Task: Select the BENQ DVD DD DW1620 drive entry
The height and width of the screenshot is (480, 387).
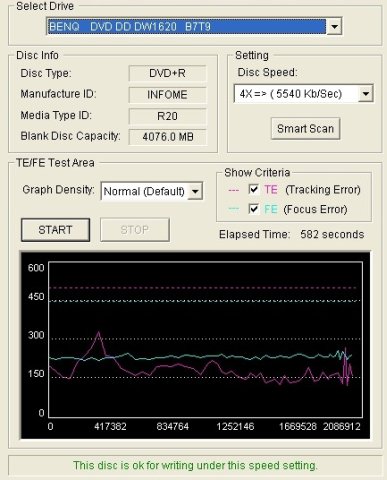Action: pyautogui.click(x=187, y=26)
